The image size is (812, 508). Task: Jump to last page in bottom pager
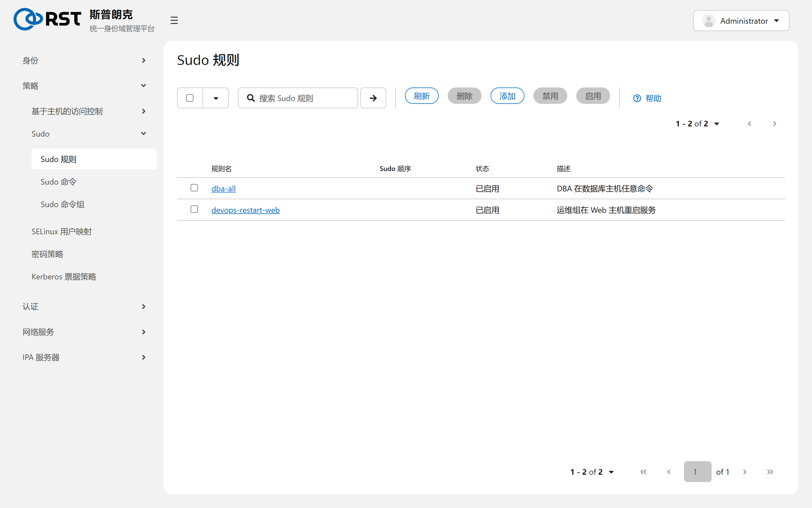[770, 472]
